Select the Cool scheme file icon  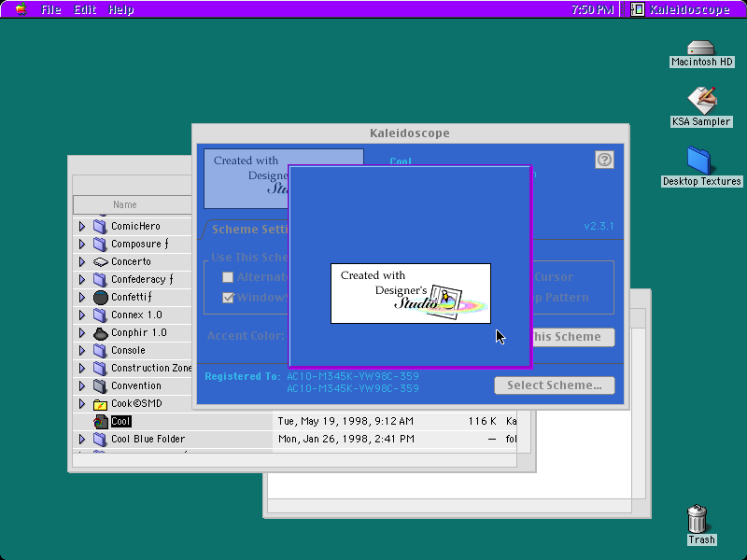pos(101,422)
